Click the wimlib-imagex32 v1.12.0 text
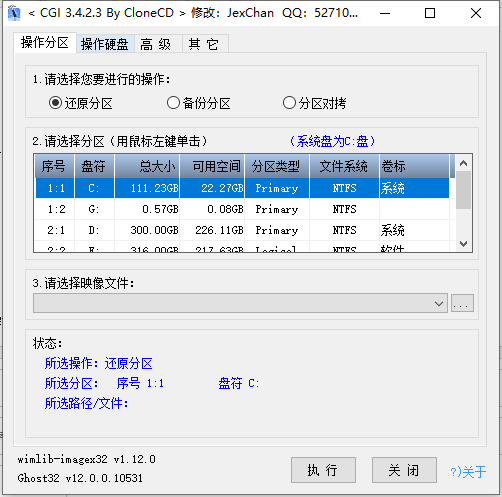 pos(87,459)
